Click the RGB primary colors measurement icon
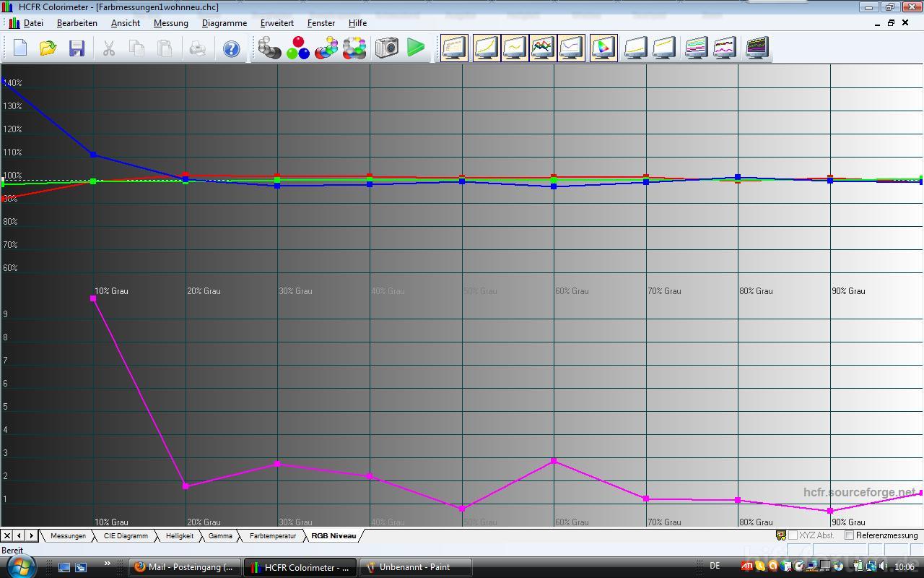This screenshot has height=578, width=924. coord(297,48)
